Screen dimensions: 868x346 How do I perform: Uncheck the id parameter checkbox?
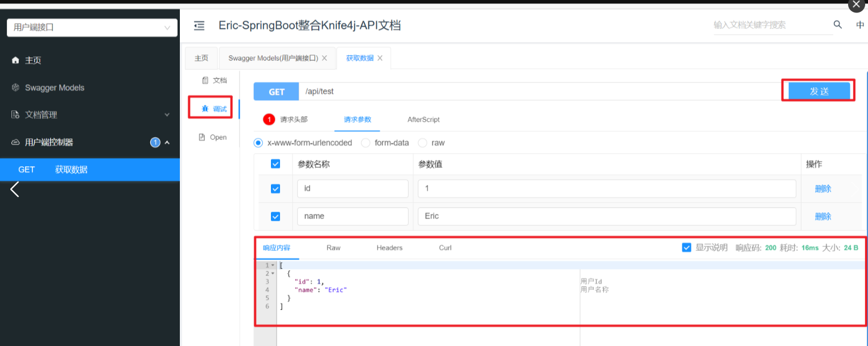coord(275,189)
